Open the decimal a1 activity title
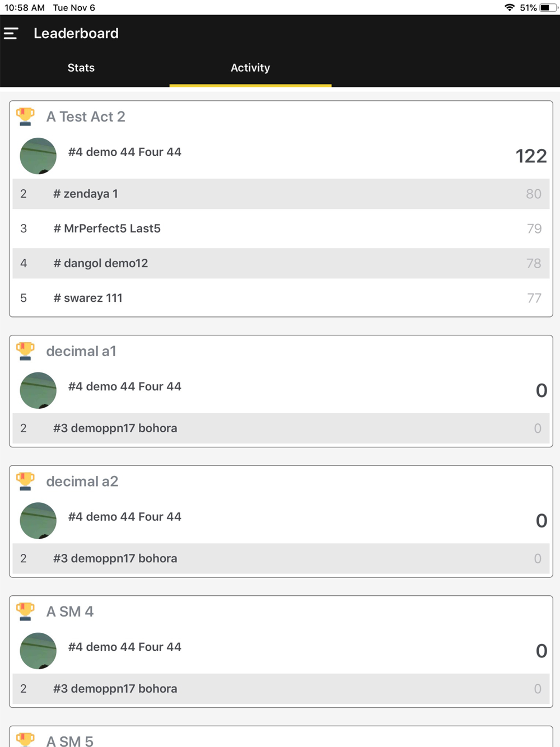Viewport: 560px width, 747px height. pyautogui.click(x=81, y=351)
